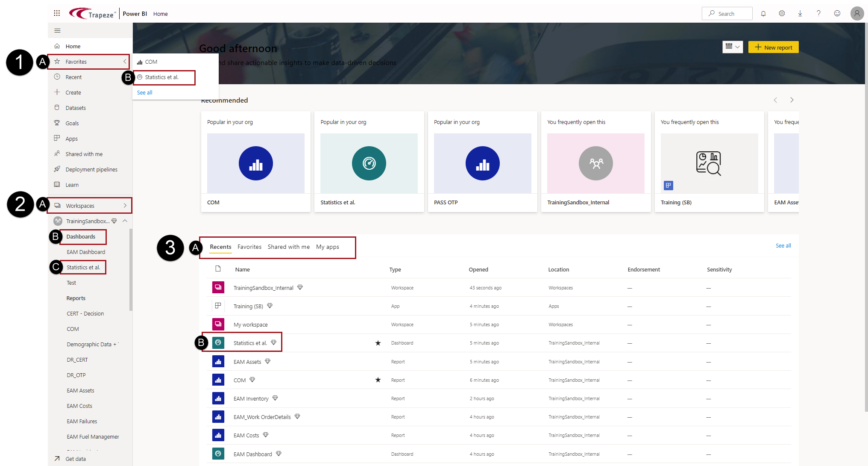Open the settings gear icon
Screen dimensions: 868x466
point(781,14)
